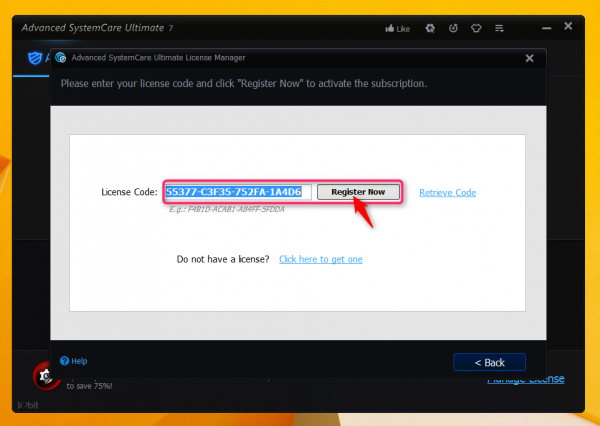Click the 'Advanced SystemCare Ultimate License Manager' dialog title
Viewport: 600px width, 426px height.
(x=158, y=58)
